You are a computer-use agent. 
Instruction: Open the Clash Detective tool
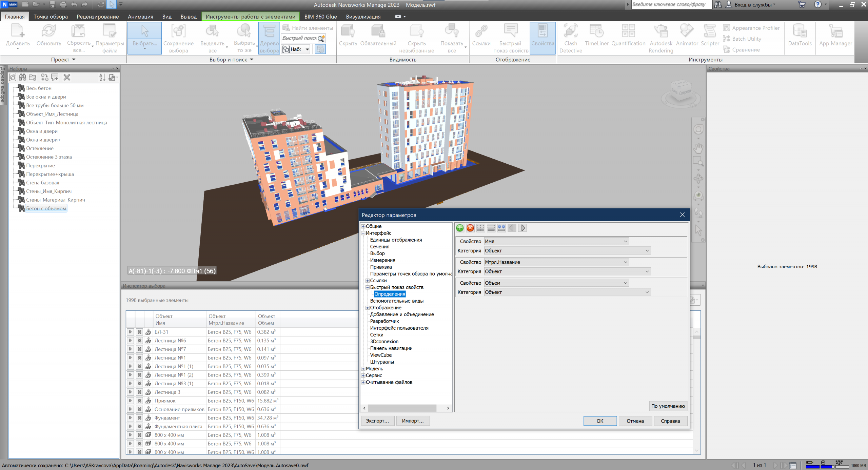571,37
